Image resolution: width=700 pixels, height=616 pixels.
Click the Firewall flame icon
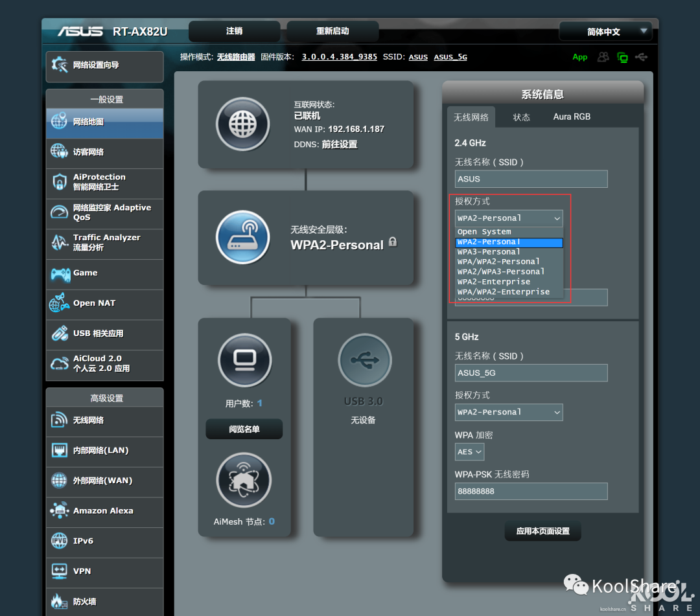(x=60, y=601)
